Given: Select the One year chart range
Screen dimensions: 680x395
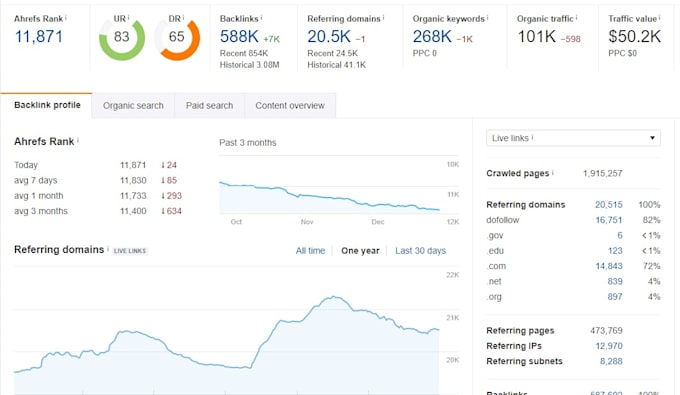Looking at the screenshot, I should (x=360, y=251).
